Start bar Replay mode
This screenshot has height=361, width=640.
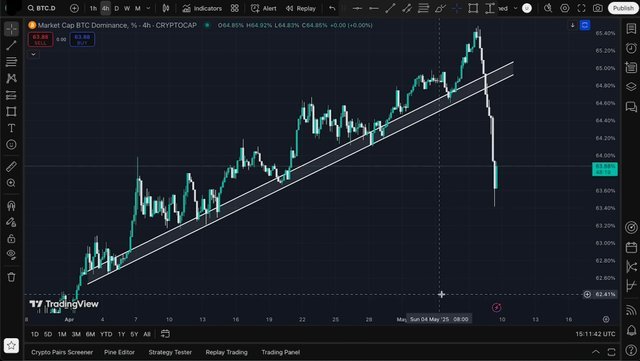[x=301, y=8]
